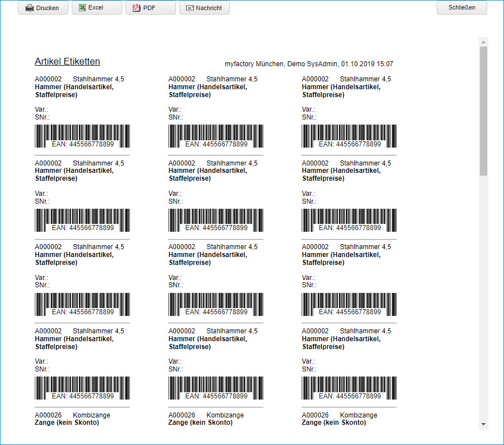Click the myfactory München header line
Image resolution: width=504 pixels, height=445 pixels.
[308, 64]
